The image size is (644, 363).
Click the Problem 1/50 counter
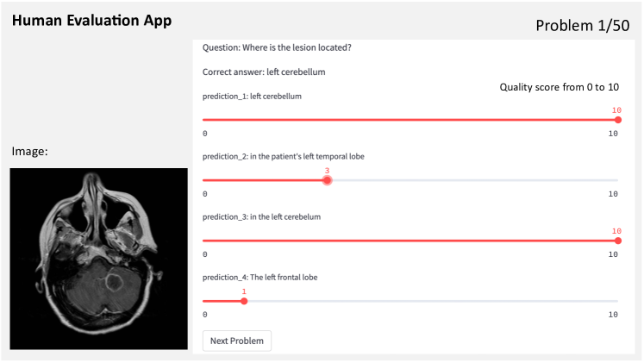point(583,26)
